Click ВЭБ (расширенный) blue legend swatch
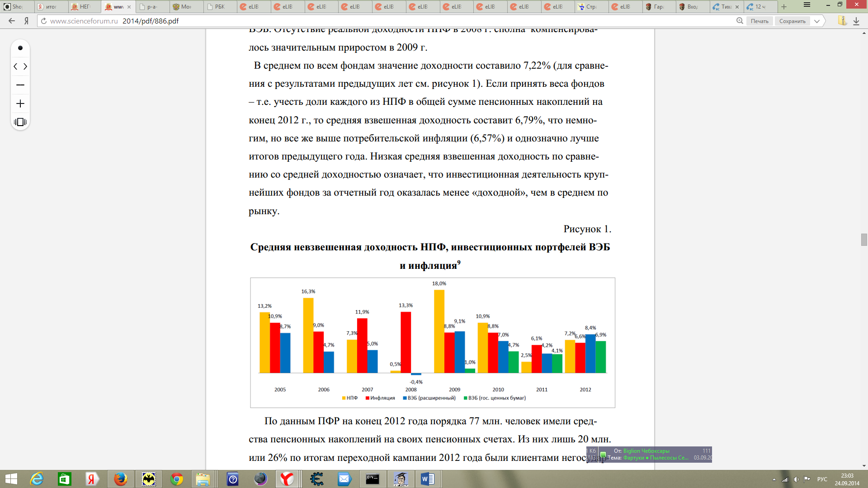The width and height of the screenshot is (868, 488). click(405, 398)
